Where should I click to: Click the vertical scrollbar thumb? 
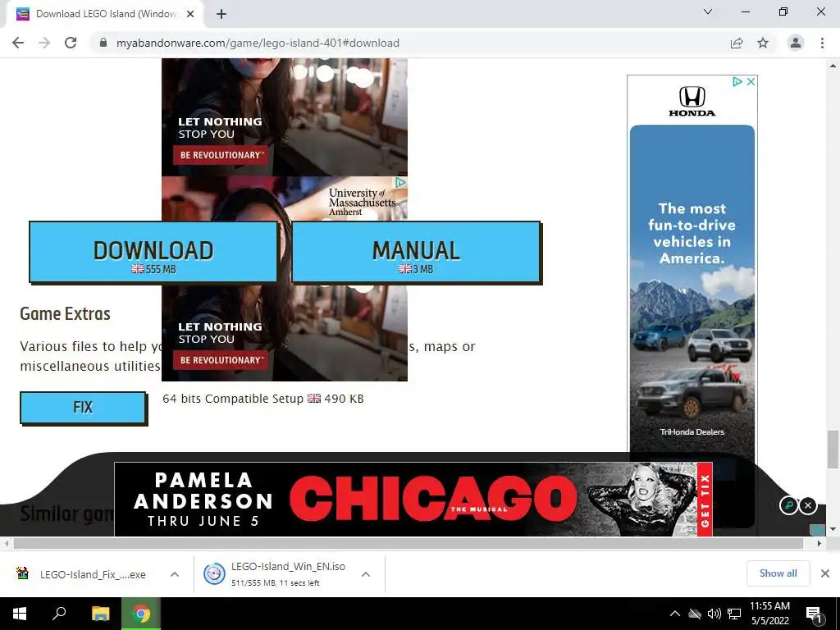click(x=833, y=449)
